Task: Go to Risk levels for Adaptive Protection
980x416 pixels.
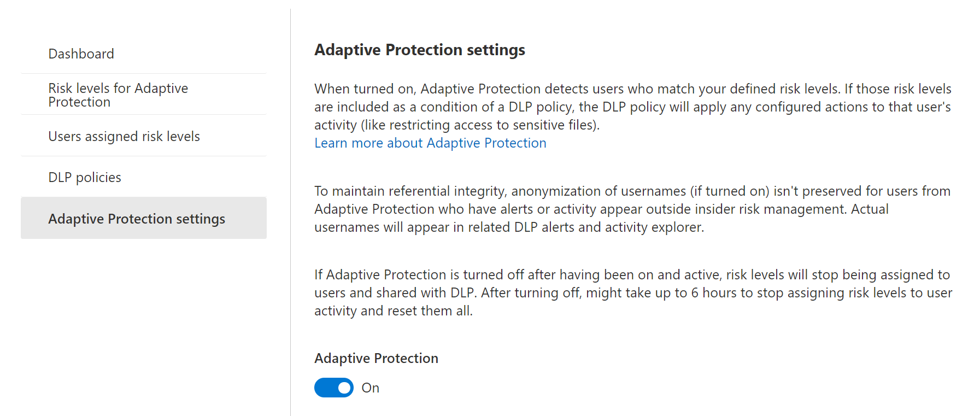Action: coord(118,95)
